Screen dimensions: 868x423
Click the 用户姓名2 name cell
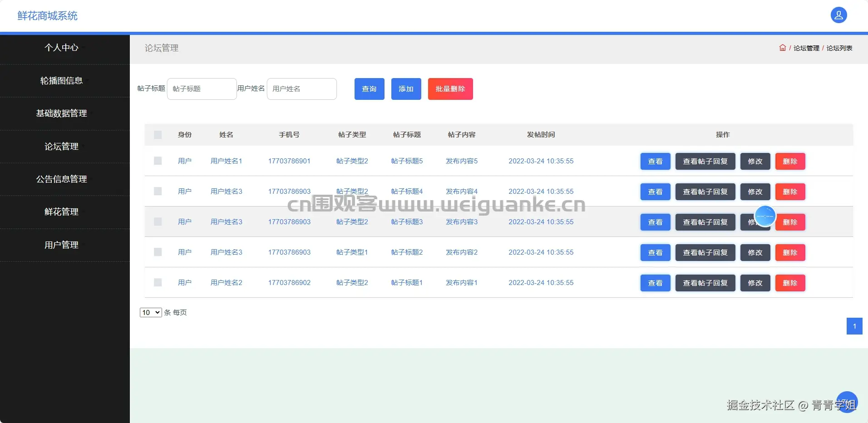[x=227, y=283]
